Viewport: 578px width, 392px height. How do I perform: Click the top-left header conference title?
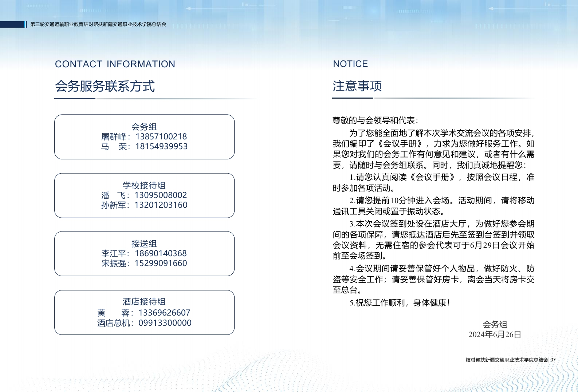point(98,24)
